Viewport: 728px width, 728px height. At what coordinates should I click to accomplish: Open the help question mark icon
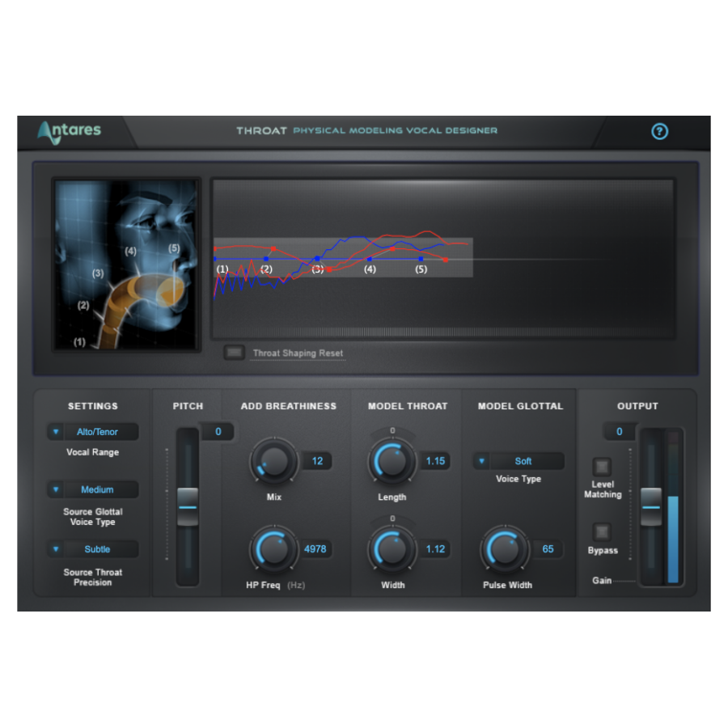(659, 131)
